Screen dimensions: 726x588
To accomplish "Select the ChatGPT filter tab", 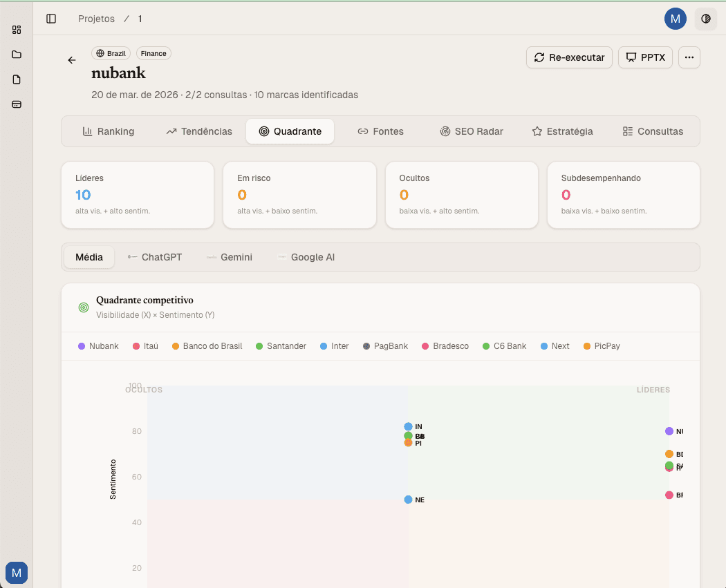I will coord(155,257).
